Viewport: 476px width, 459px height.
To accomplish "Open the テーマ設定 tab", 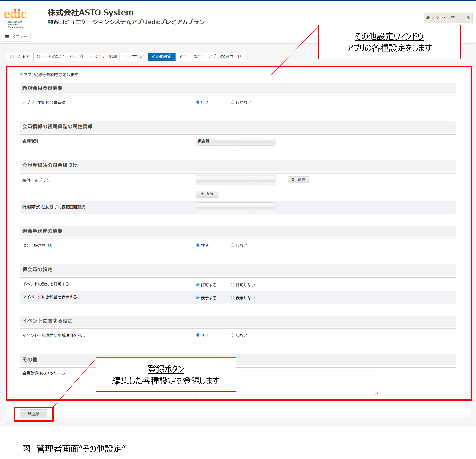I will coord(134,57).
